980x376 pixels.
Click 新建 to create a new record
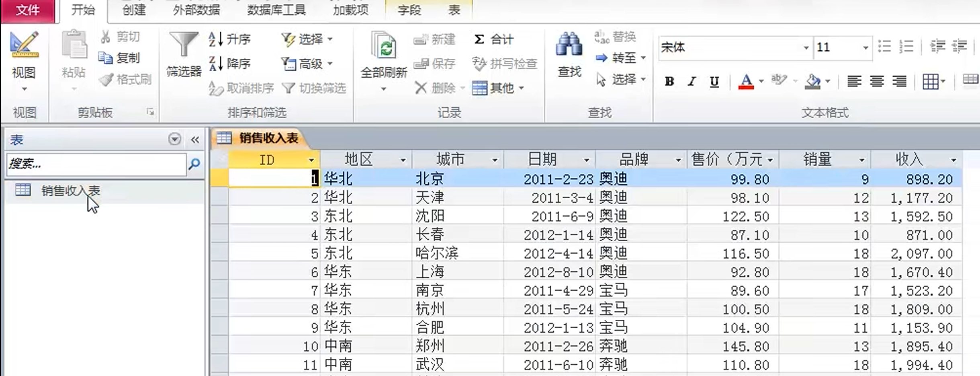pyautogui.click(x=434, y=39)
